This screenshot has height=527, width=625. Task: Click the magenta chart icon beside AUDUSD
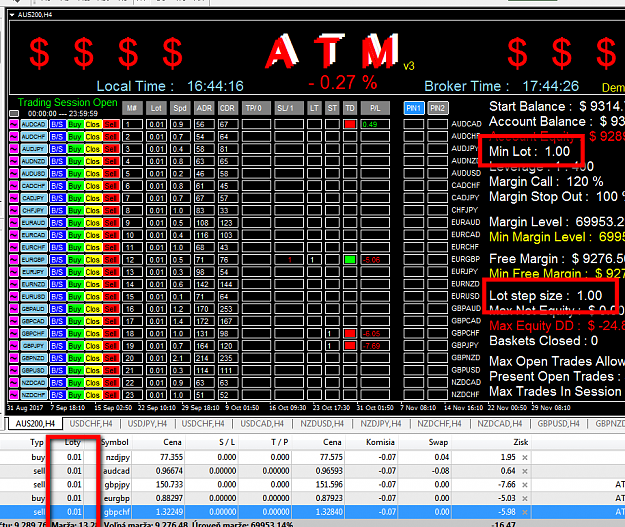click(x=14, y=174)
